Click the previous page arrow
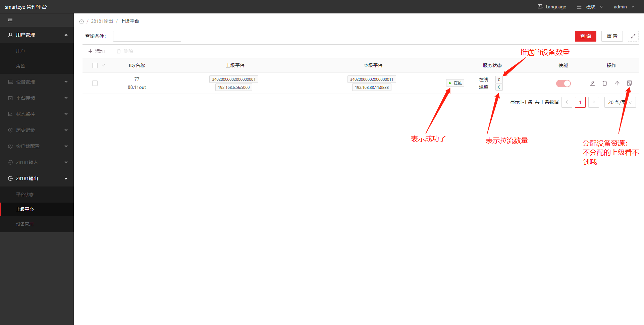This screenshot has width=644, height=325. pyautogui.click(x=567, y=102)
